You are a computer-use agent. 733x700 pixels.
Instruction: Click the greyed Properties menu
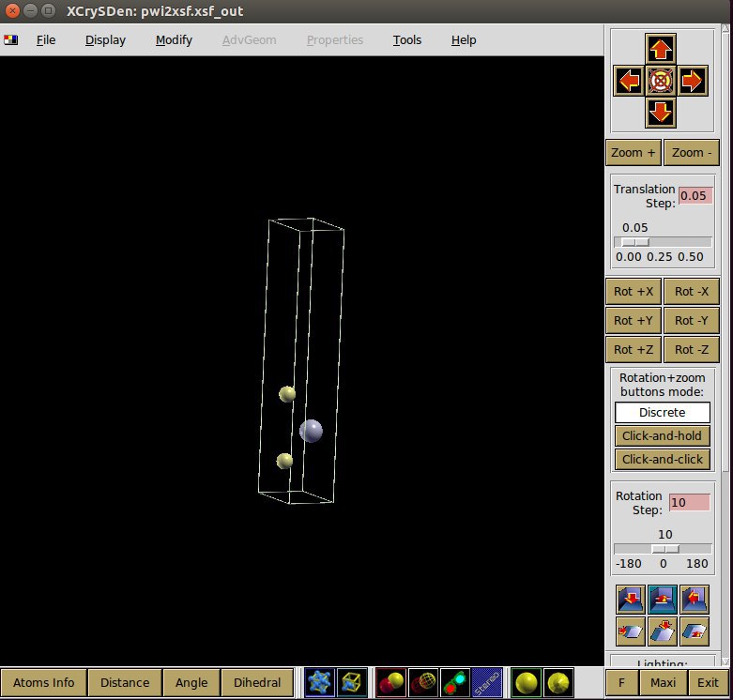pos(335,40)
